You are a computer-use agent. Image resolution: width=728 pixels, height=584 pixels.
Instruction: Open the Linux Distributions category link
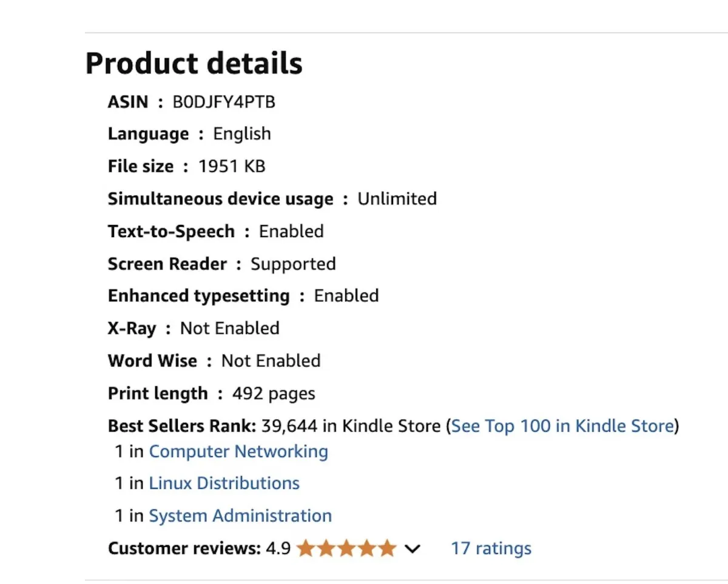pyautogui.click(x=224, y=483)
